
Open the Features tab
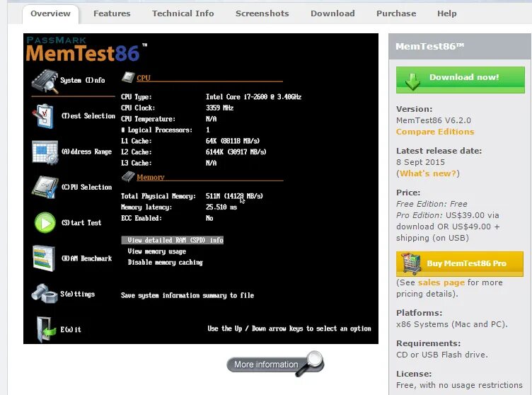(x=112, y=13)
